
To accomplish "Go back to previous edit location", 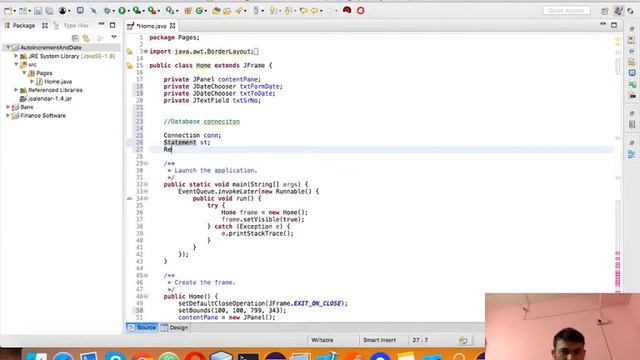I will [303, 11].
